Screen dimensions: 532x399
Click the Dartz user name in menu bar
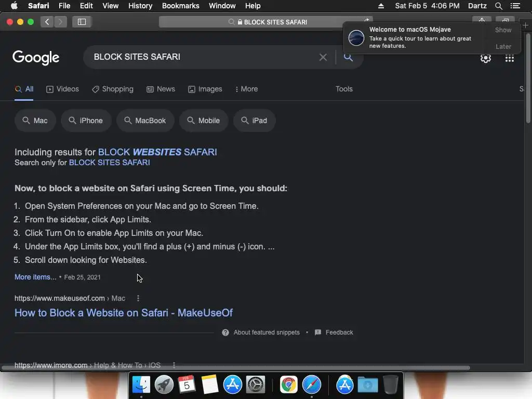(477, 6)
